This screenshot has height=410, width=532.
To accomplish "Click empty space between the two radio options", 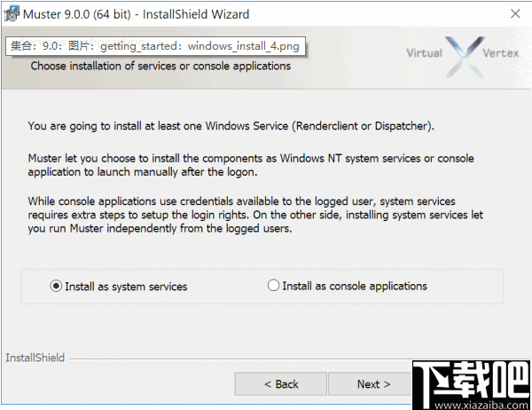I will tap(226, 287).
